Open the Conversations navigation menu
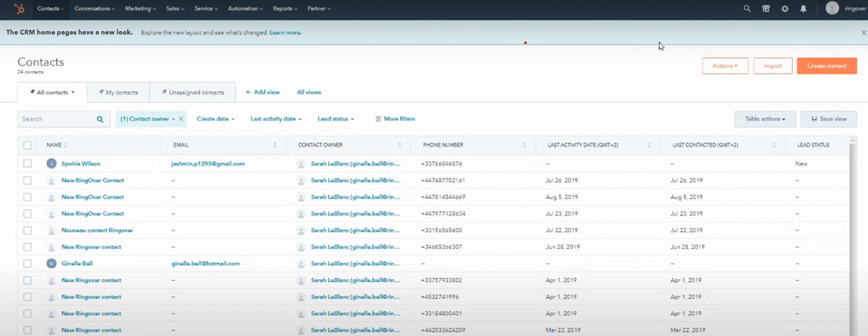Image resolution: width=868 pixels, height=336 pixels. (x=95, y=9)
